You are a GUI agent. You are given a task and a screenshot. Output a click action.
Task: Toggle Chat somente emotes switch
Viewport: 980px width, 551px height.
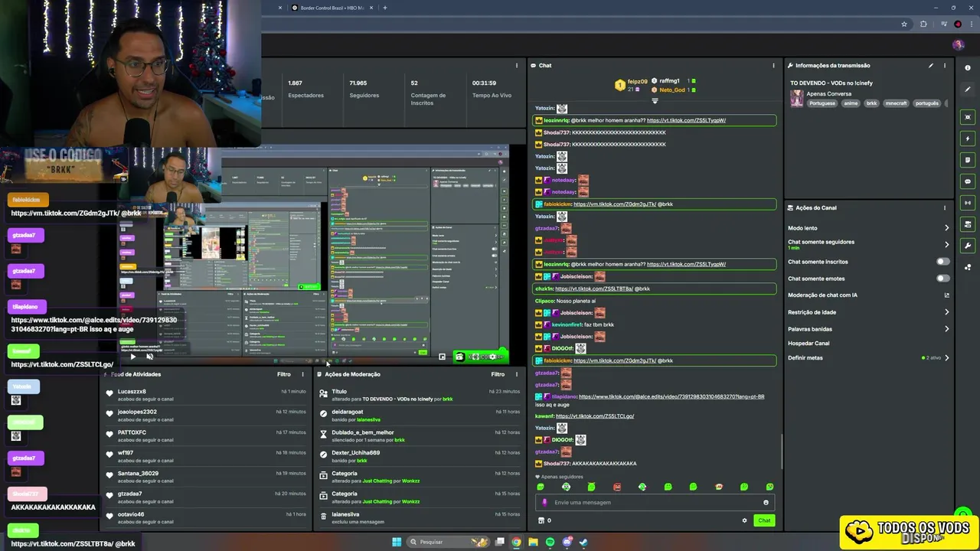[x=942, y=279]
